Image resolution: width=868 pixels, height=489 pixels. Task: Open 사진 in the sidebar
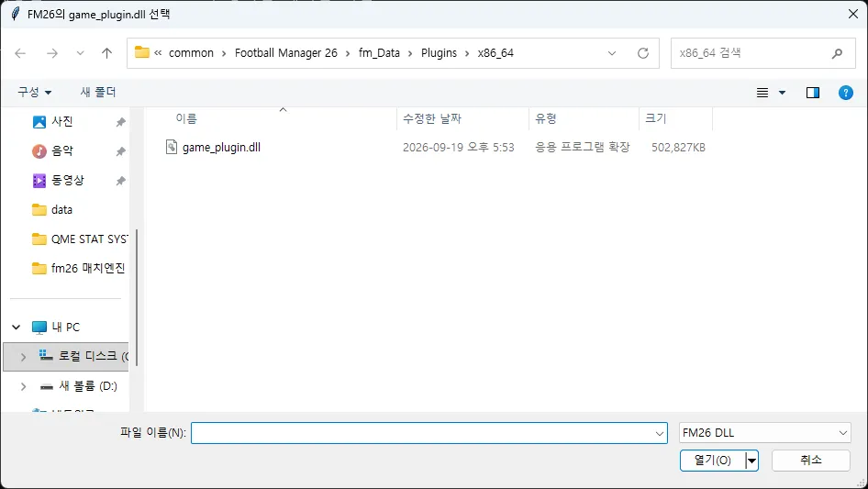pyautogui.click(x=62, y=121)
